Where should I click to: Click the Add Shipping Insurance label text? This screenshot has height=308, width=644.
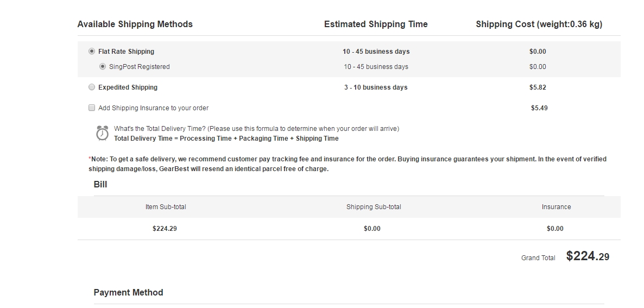coord(153,108)
